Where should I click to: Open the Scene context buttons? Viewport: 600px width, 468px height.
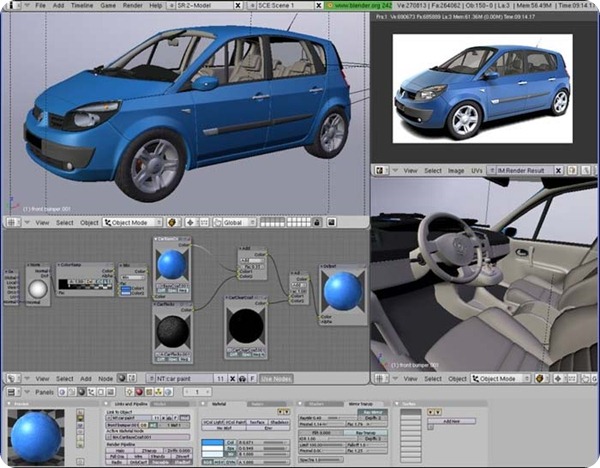pos(110,392)
